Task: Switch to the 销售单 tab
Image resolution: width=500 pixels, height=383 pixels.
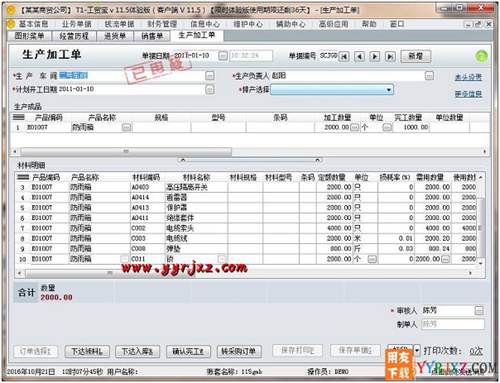Action: (x=152, y=36)
